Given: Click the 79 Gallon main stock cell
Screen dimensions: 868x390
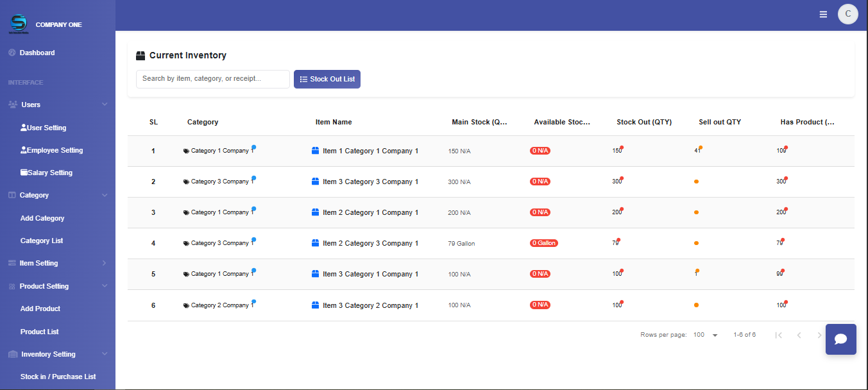Looking at the screenshot, I should 461,244.
